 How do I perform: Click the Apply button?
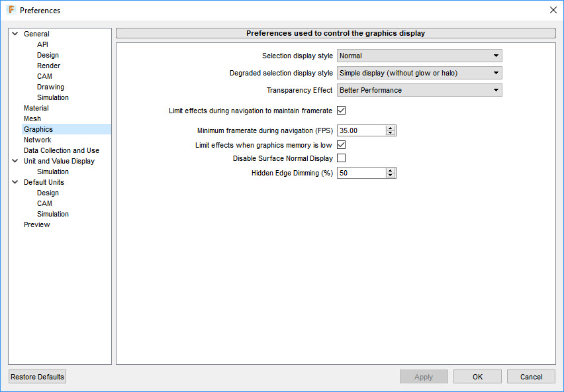(x=424, y=377)
